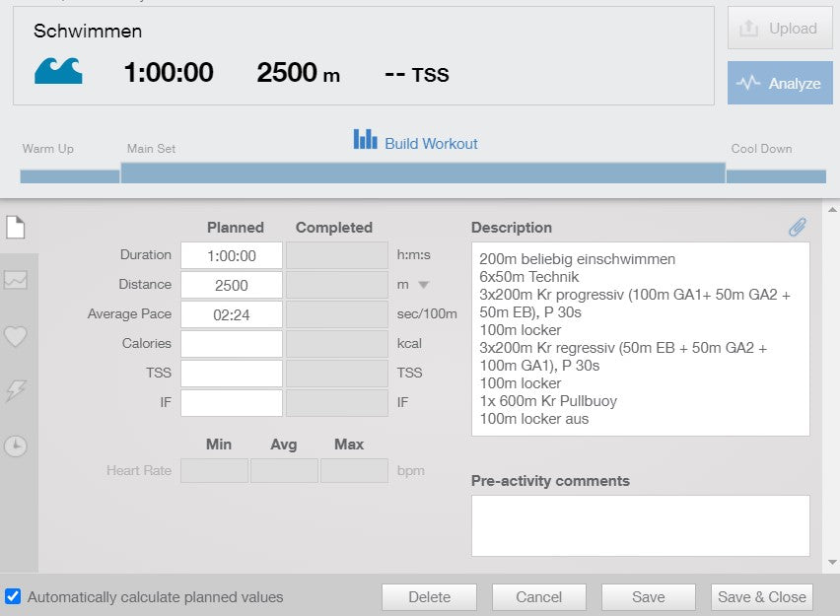Select the heart rate icon in sidebar

[x=15, y=337]
